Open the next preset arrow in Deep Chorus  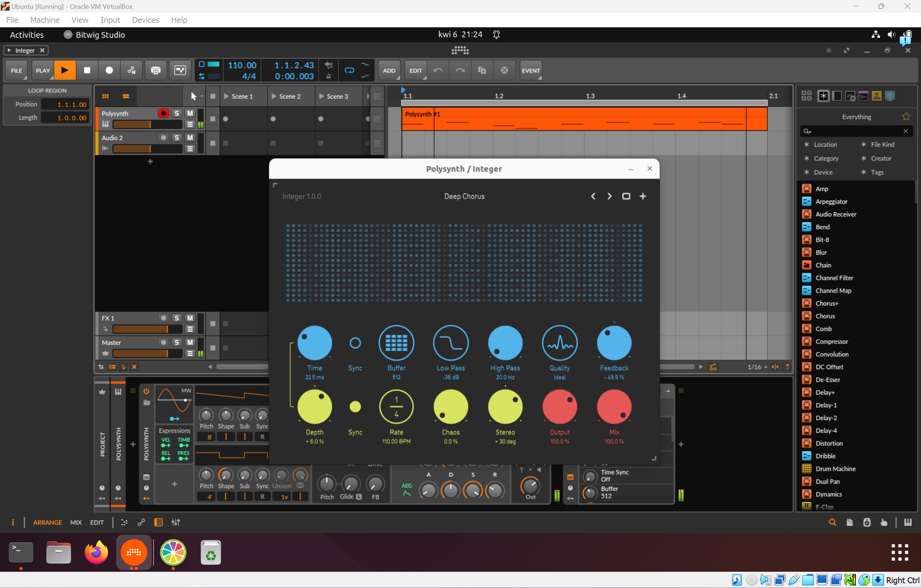click(x=609, y=196)
